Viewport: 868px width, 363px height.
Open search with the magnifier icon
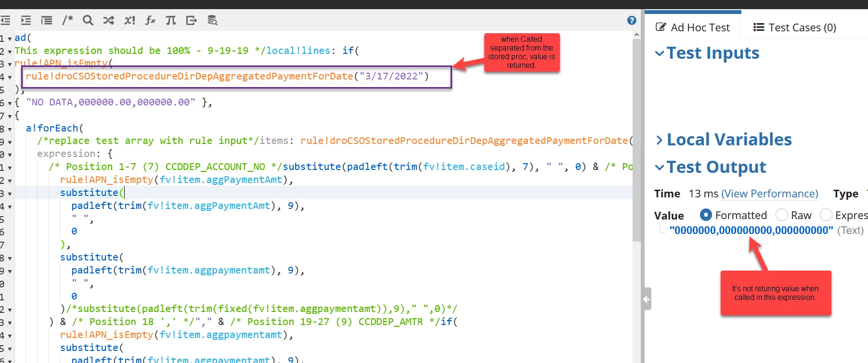pos(88,20)
